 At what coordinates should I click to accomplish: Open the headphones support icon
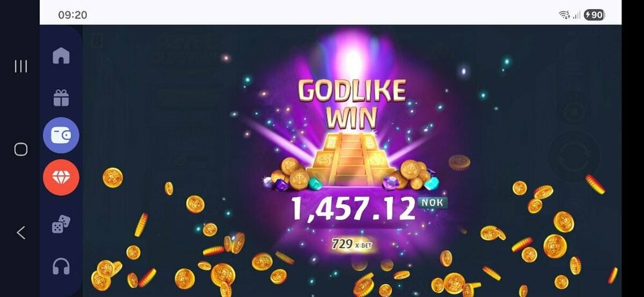pos(61,266)
